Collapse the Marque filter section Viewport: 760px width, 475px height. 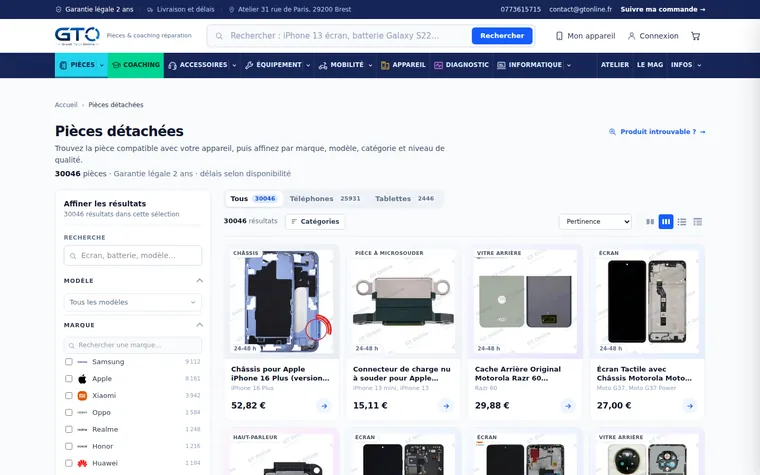pyautogui.click(x=199, y=325)
